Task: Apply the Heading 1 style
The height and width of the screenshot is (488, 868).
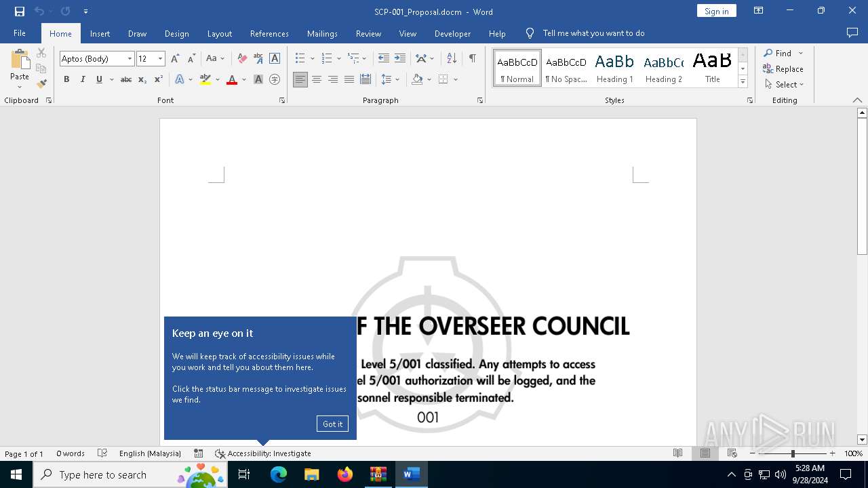Action: (x=614, y=68)
